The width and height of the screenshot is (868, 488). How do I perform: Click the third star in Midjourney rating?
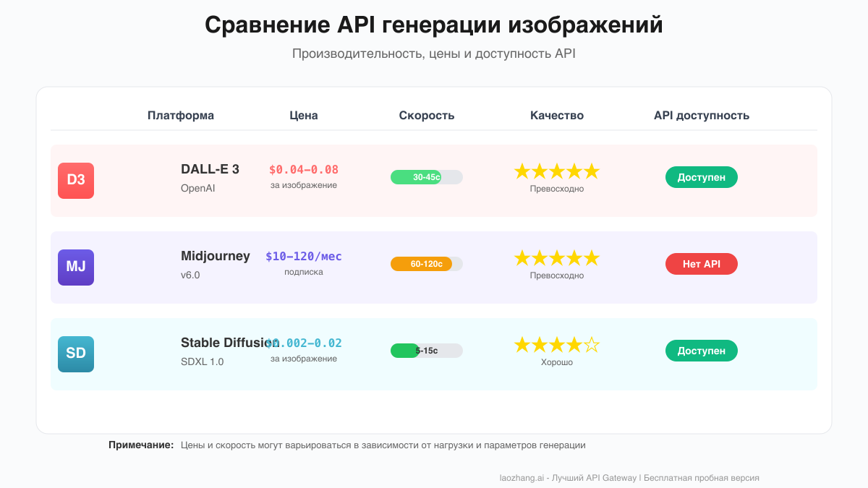pos(556,257)
